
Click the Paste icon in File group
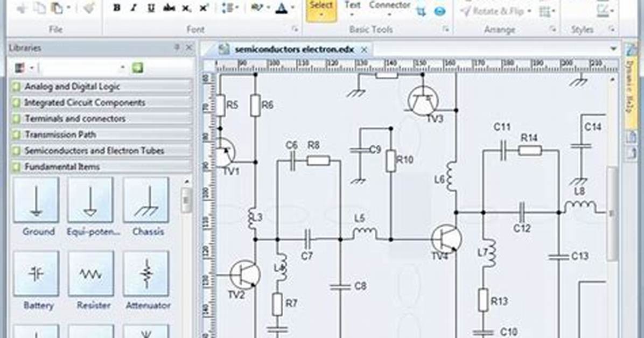(57, 8)
